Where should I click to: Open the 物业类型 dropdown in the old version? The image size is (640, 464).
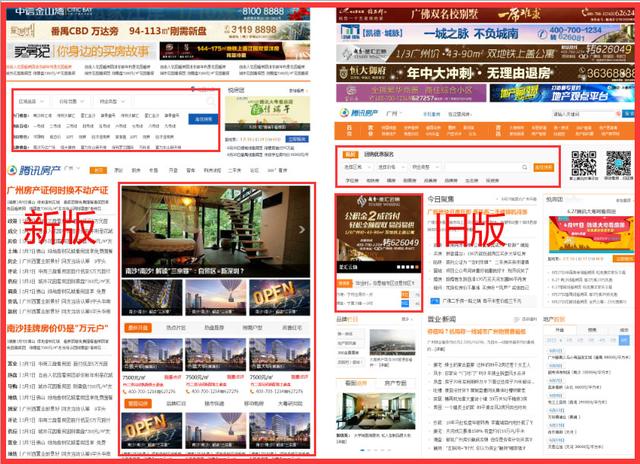point(425,167)
